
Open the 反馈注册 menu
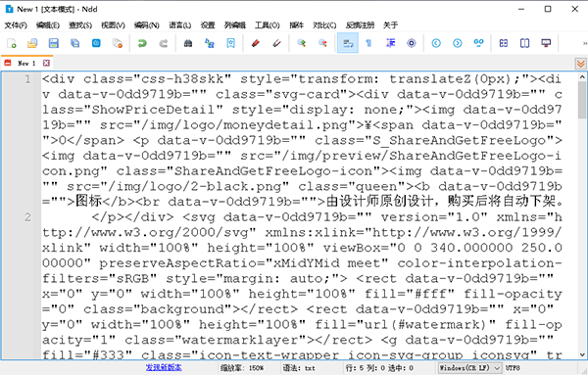pyautogui.click(x=360, y=25)
